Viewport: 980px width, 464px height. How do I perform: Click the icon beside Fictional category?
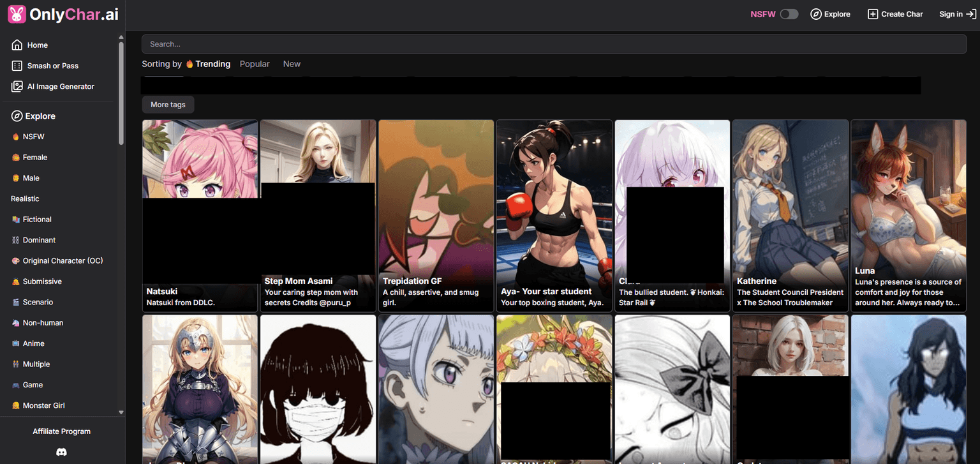tap(16, 220)
